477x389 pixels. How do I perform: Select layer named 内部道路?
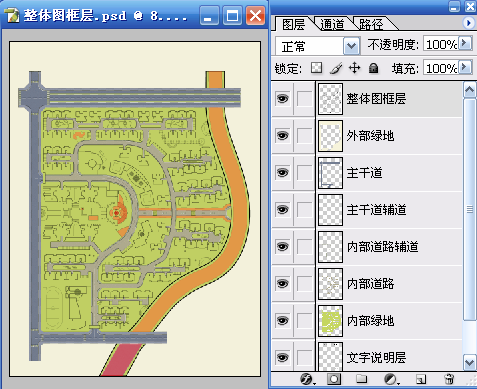pos(370,284)
